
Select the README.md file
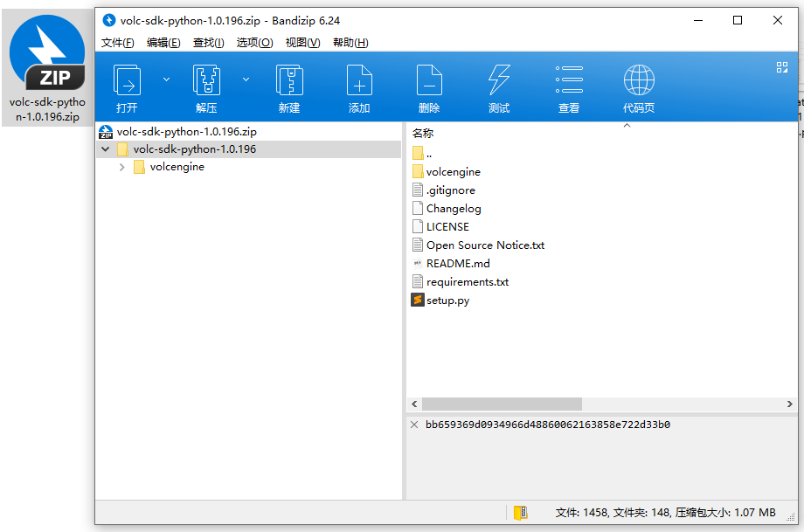451,264
